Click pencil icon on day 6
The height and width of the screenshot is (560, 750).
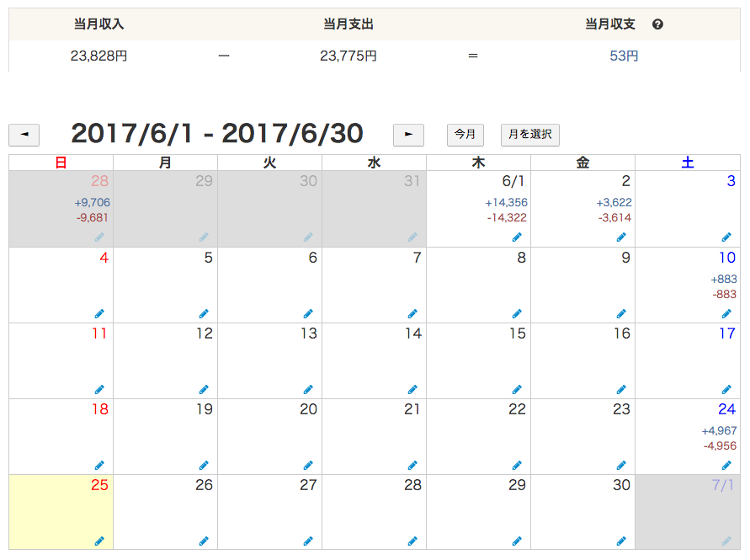click(x=308, y=313)
